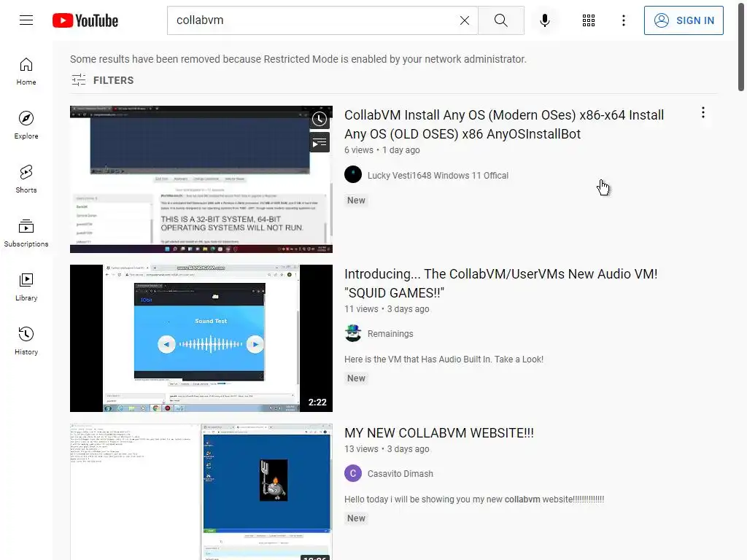Start voice search with microphone icon
The image size is (747, 560).
tap(544, 20)
